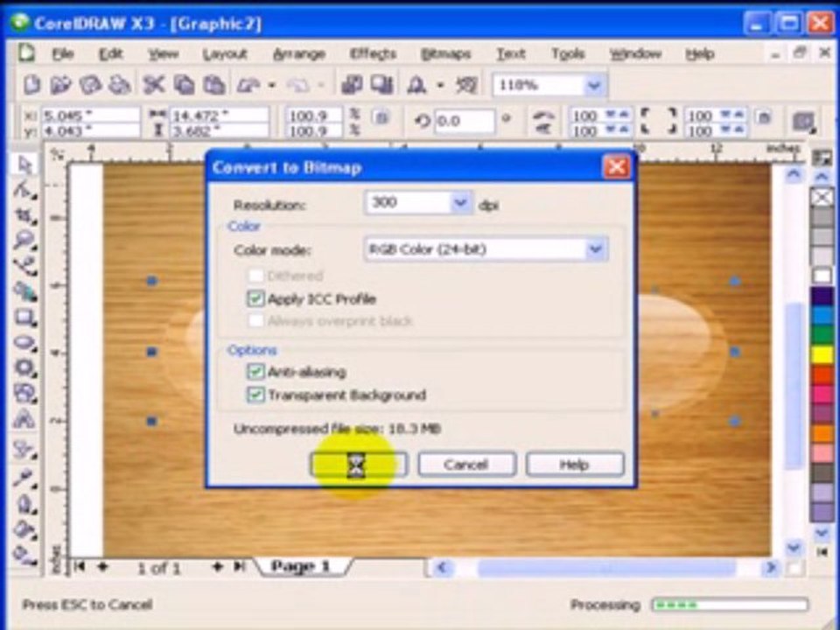
Task: Click the Copy icon in the toolbar
Action: click(x=185, y=85)
